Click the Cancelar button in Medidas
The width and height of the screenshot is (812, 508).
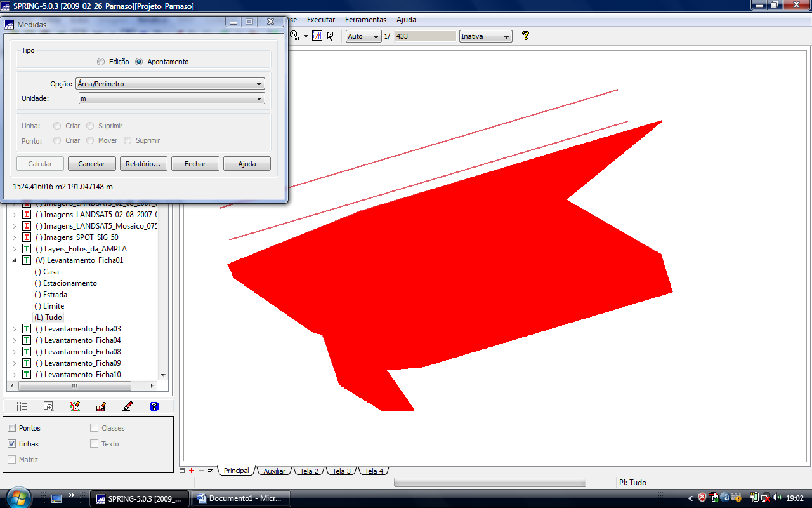tap(91, 164)
